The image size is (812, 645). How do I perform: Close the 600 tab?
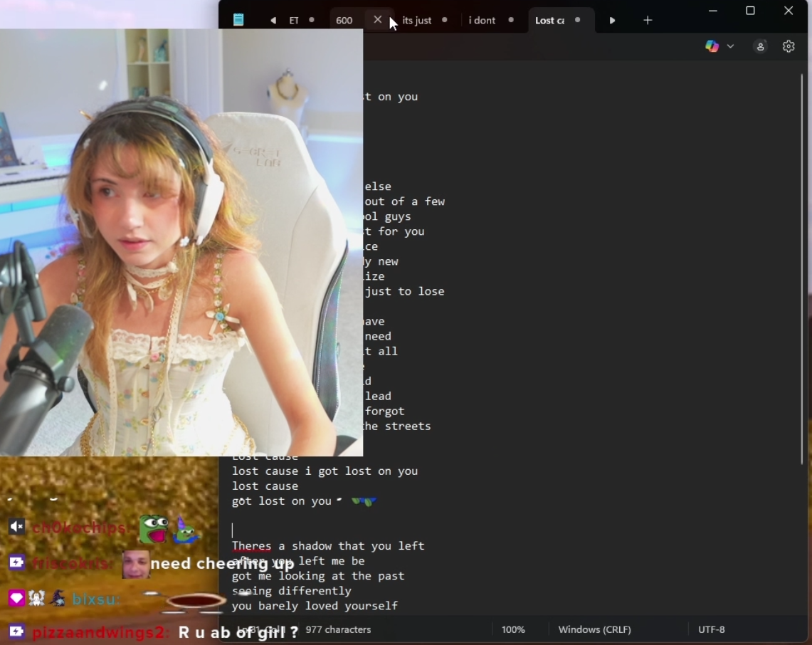[377, 20]
